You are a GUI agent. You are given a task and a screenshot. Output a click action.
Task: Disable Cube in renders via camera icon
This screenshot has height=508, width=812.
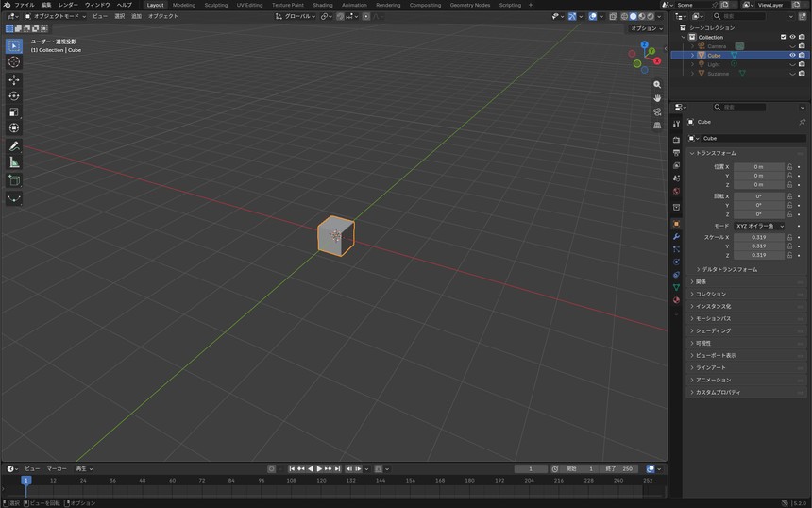(x=802, y=56)
